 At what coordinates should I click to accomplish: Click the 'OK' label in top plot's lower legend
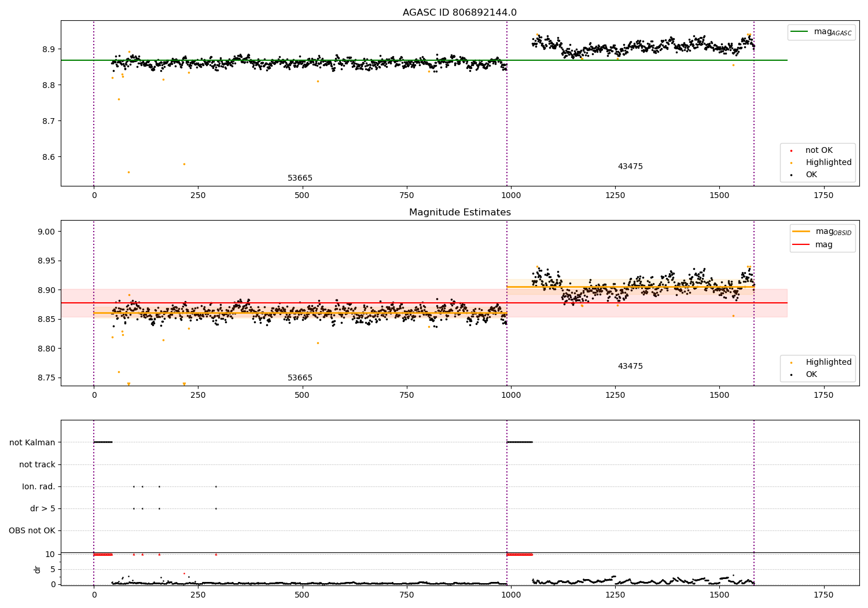tap(811, 175)
